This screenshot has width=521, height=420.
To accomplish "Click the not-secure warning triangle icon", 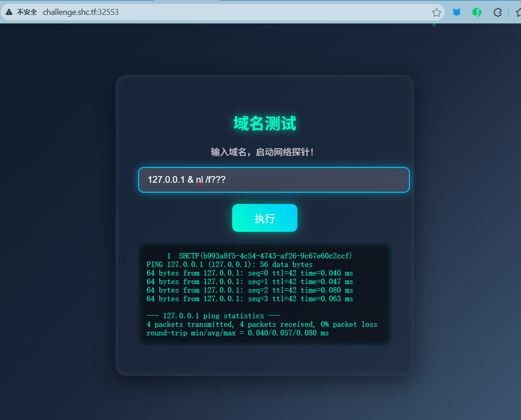I will click(x=9, y=12).
